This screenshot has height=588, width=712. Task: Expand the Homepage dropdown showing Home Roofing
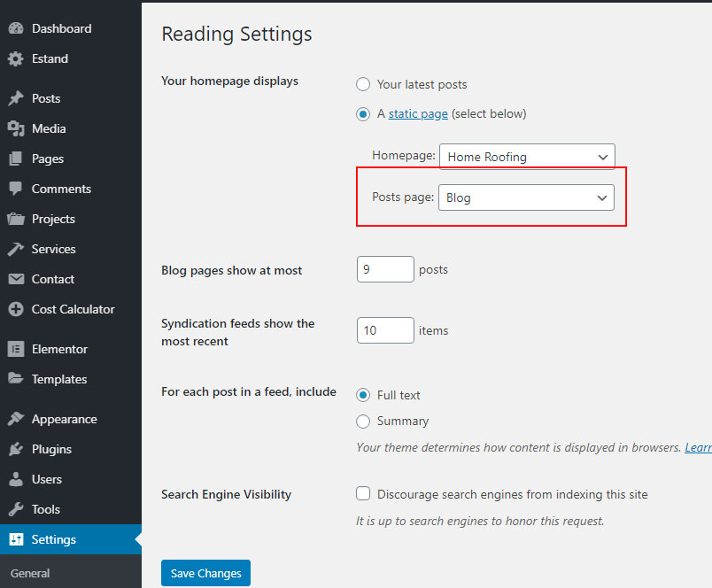(x=527, y=157)
